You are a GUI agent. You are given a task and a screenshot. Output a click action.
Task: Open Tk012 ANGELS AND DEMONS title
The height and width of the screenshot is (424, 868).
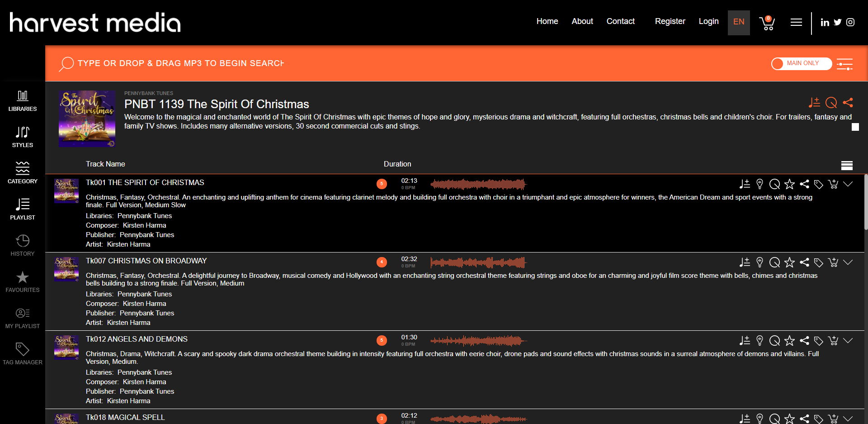(x=137, y=339)
